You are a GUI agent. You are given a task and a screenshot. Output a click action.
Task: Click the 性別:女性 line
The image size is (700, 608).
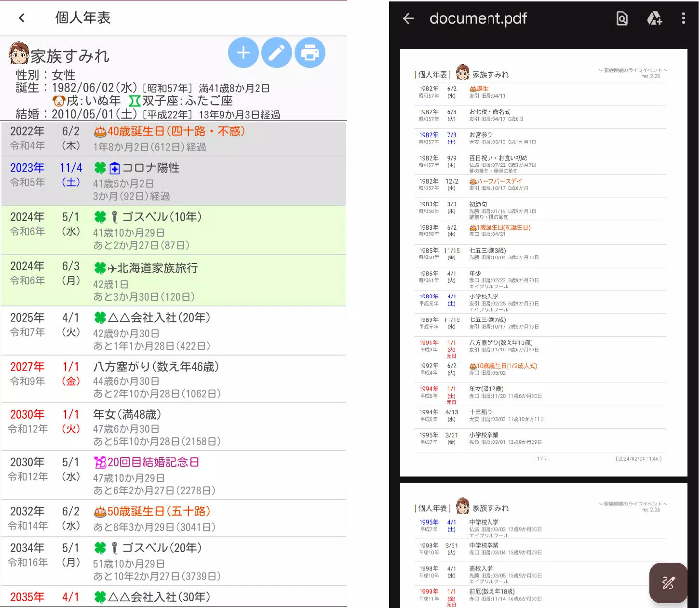(46, 75)
